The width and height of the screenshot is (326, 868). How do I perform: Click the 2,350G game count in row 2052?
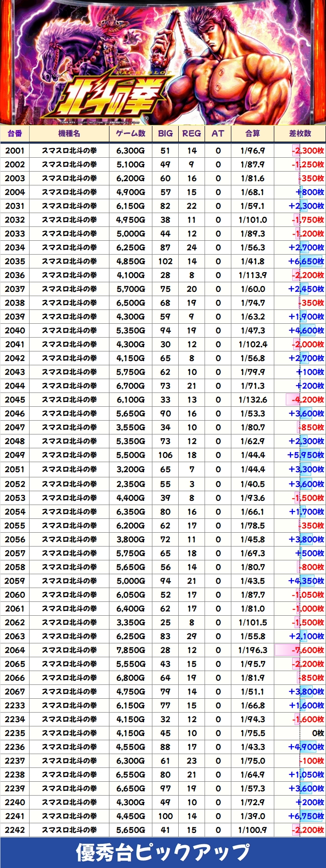(x=131, y=484)
